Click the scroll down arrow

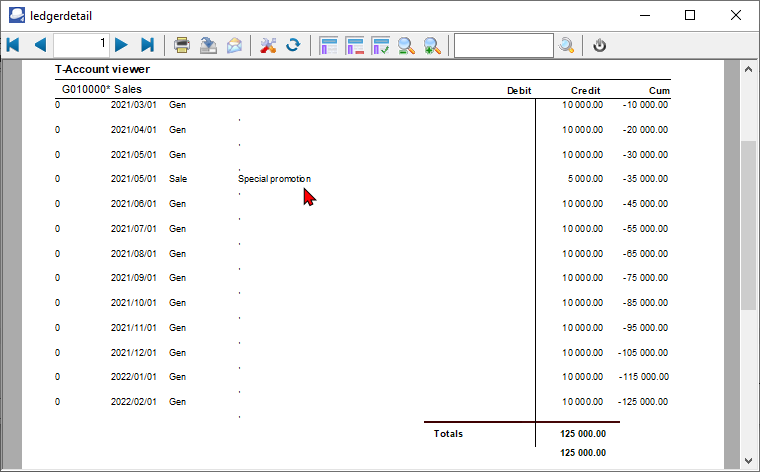[x=748, y=460]
